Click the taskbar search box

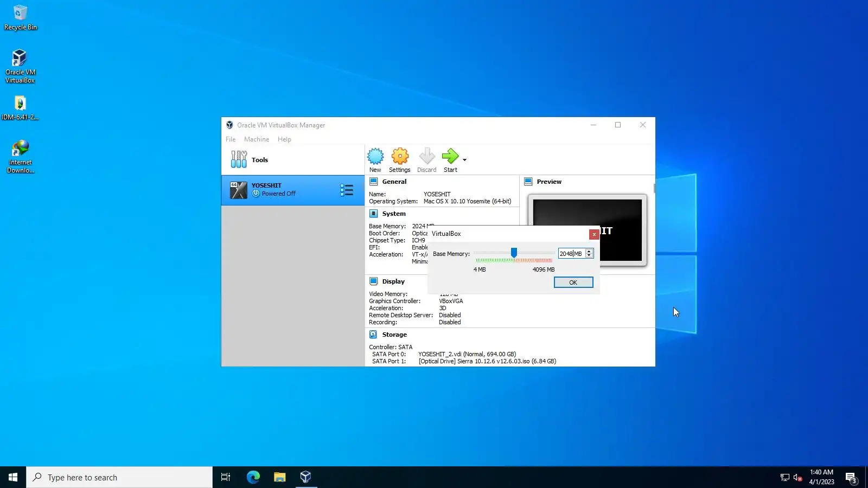(119, 477)
